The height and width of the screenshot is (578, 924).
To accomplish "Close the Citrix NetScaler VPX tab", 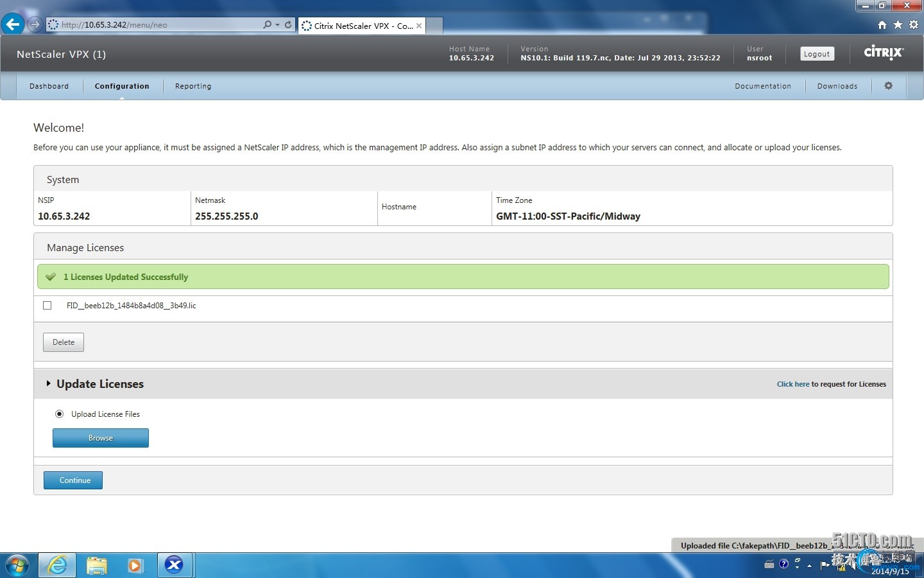I will pos(419,26).
